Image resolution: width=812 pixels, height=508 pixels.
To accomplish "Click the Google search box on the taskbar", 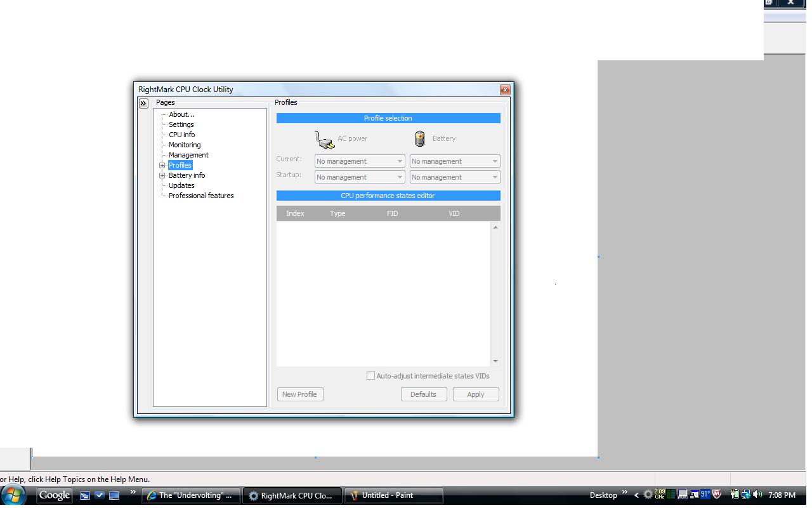I will coord(54,495).
